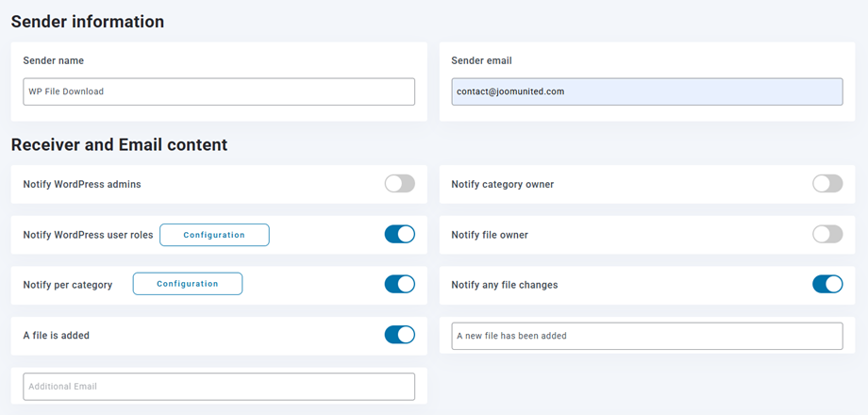Click the Sender information heading

coord(88,22)
